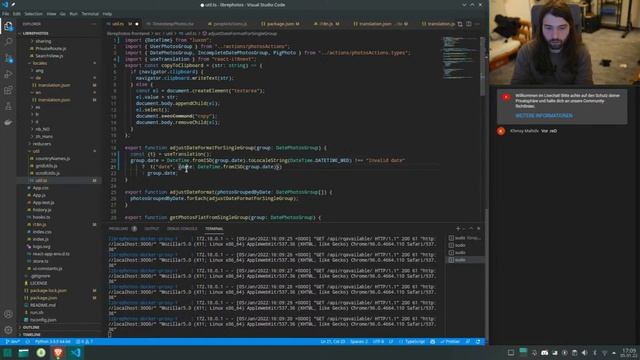
Task: Open package-lock.json in explorer
Action: (48, 291)
